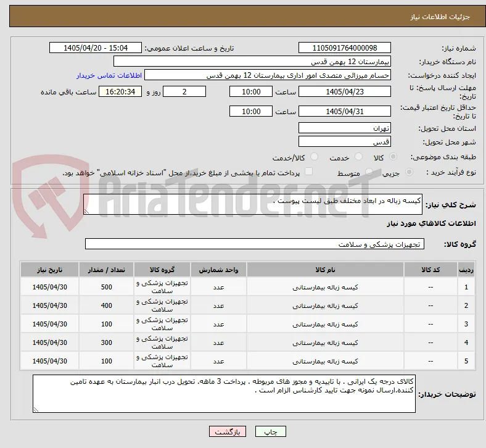This screenshot has width=486, height=448.
Task: Click quantity 400 in row 2
Action: 106,305
